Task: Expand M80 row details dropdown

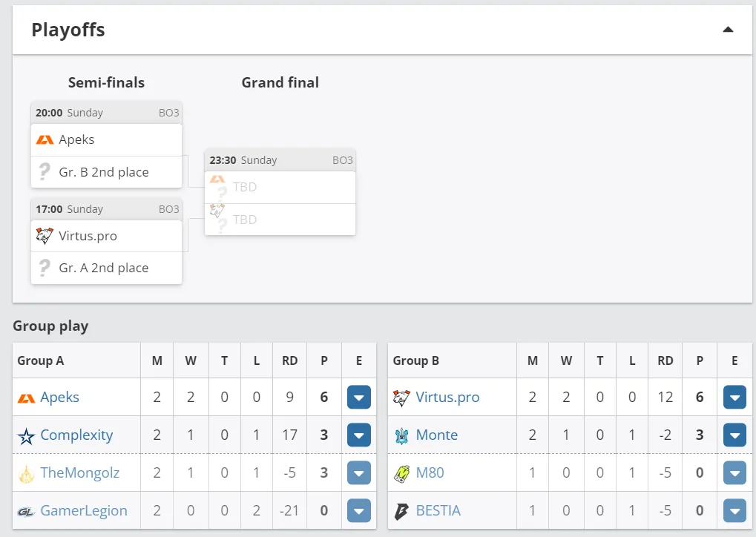Action: pos(734,473)
